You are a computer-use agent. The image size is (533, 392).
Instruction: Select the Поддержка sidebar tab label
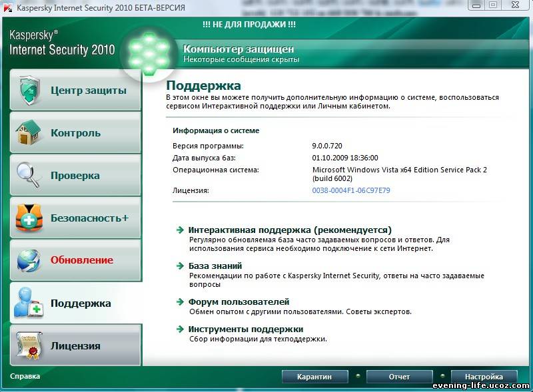81,303
